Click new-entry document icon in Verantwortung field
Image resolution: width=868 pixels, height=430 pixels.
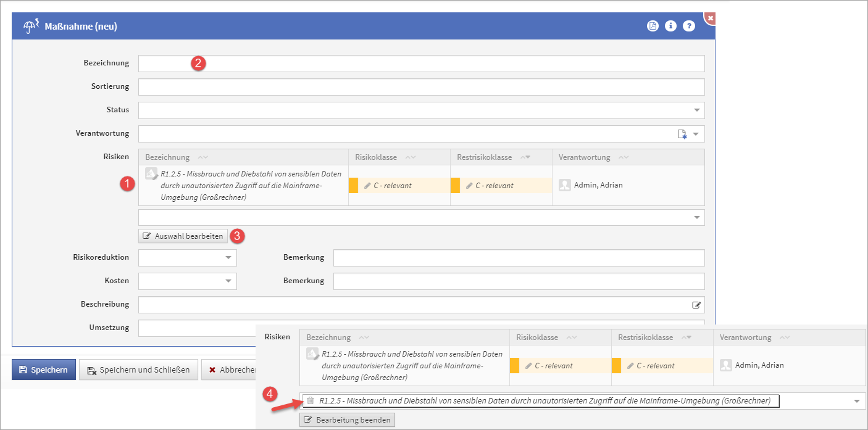(x=682, y=134)
